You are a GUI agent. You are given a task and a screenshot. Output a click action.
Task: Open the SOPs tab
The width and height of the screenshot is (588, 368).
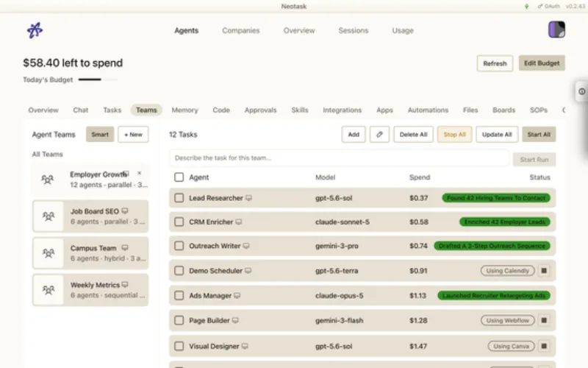tap(539, 110)
